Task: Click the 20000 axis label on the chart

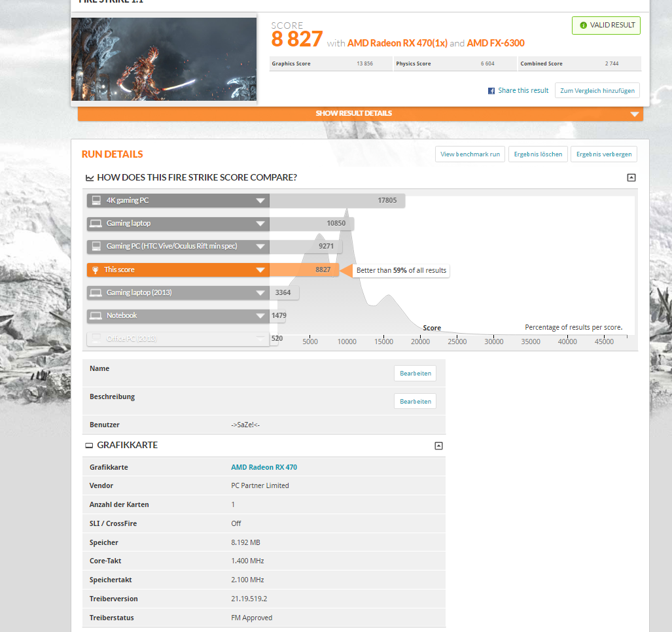Action: click(421, 342)
